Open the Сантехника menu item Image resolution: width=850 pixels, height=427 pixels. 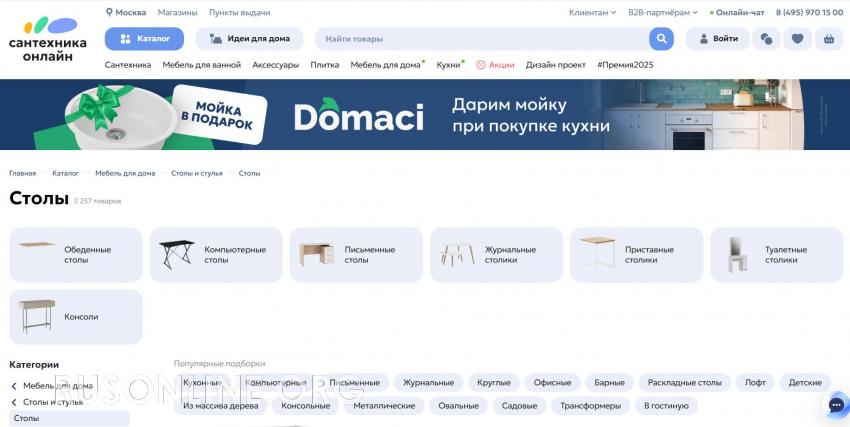click(128, 64)
